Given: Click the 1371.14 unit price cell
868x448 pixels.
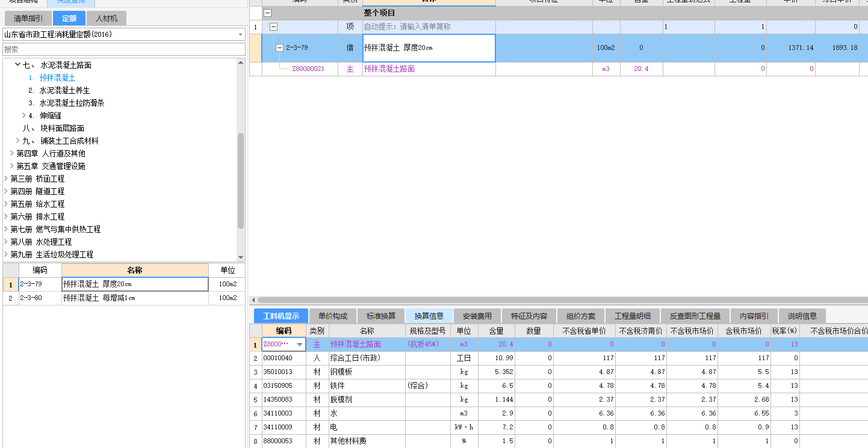Looking at the screenshot, I should [791, 48].
